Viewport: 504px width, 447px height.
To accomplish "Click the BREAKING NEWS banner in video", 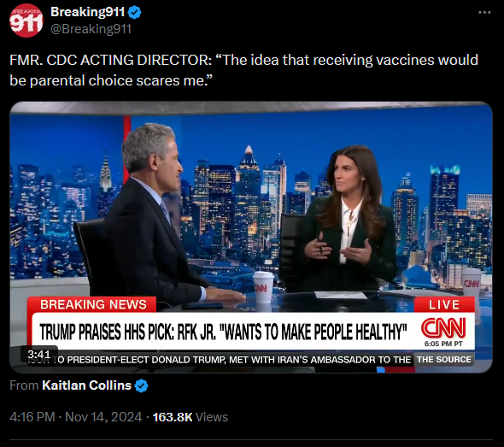I will [x=93, y=304].
